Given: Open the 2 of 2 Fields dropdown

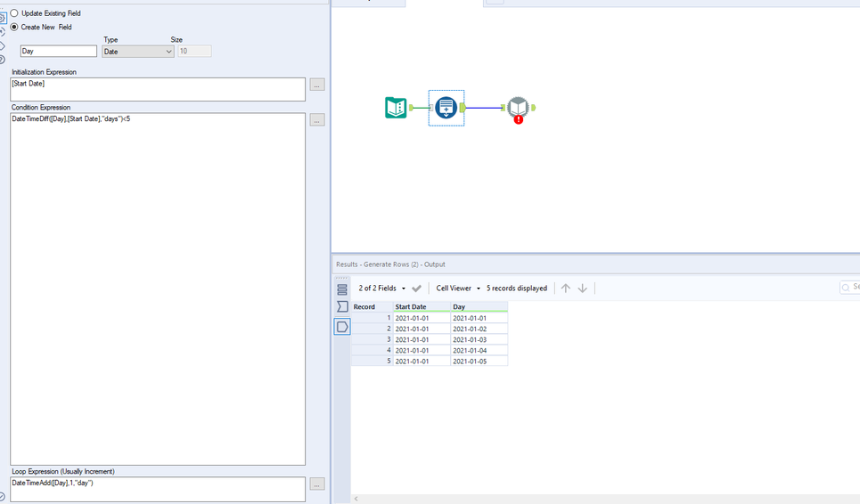Looking at the screenshot, I should (382, 289).
